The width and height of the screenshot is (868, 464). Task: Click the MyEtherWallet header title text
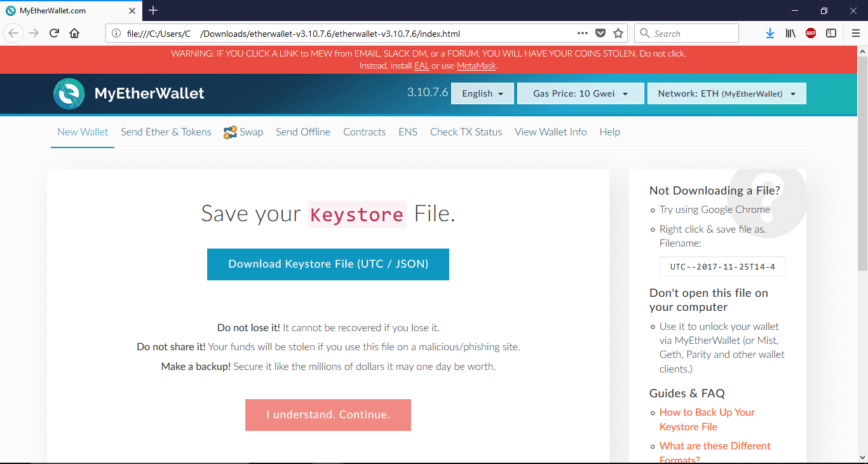pos(149,93)
